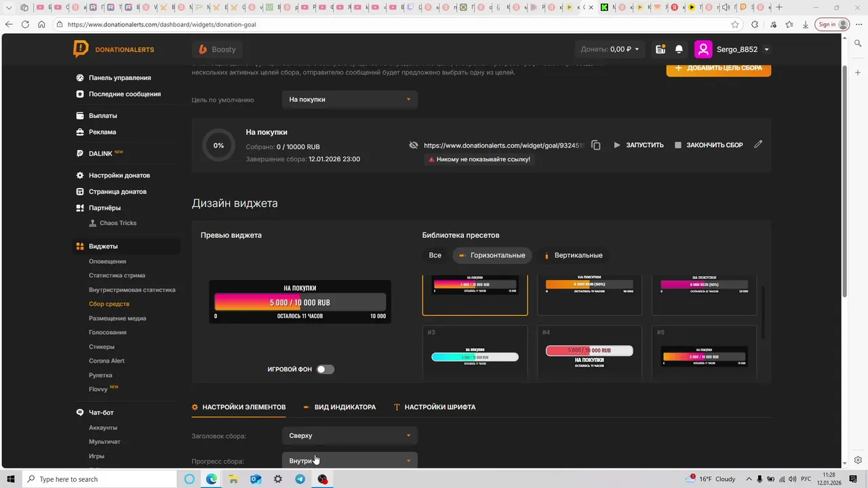
Task: Switch to НАСТРОЙКИ ЭЛЕМЕНТОВ tab
Action: click(x=239, y=407)
